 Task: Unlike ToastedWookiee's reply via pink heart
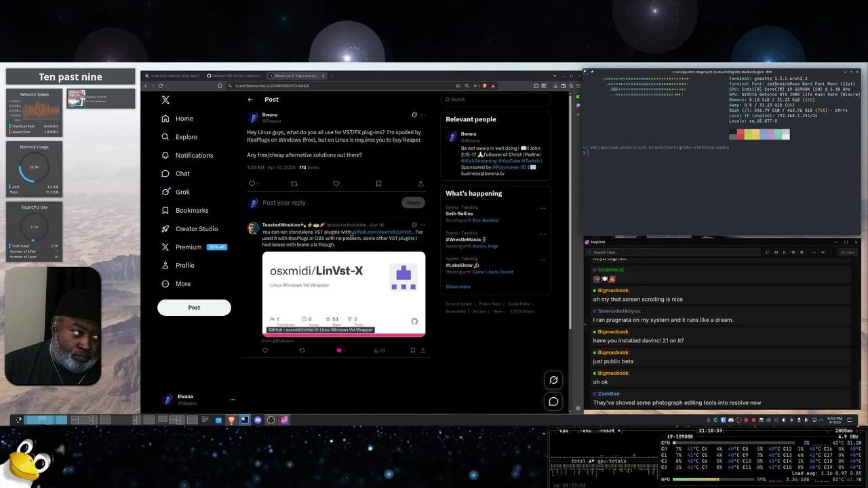[x=339, y=350]
